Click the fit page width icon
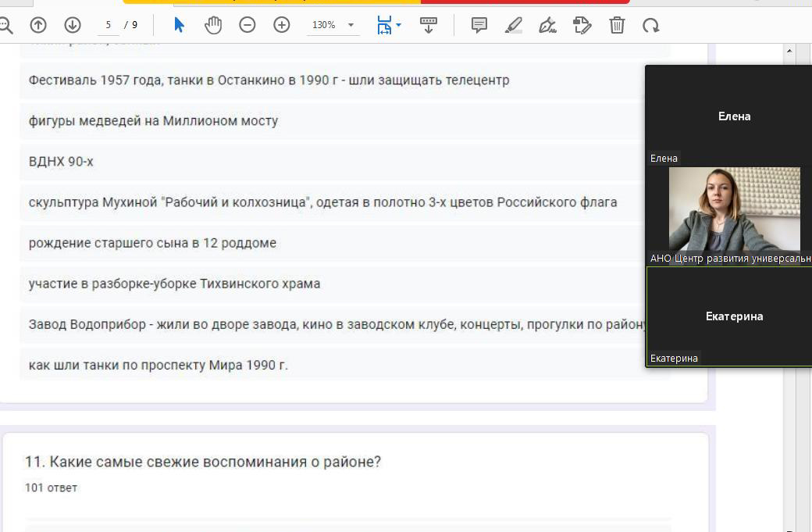The height and width of the screenshot is (532, 812). coord(384,25)
